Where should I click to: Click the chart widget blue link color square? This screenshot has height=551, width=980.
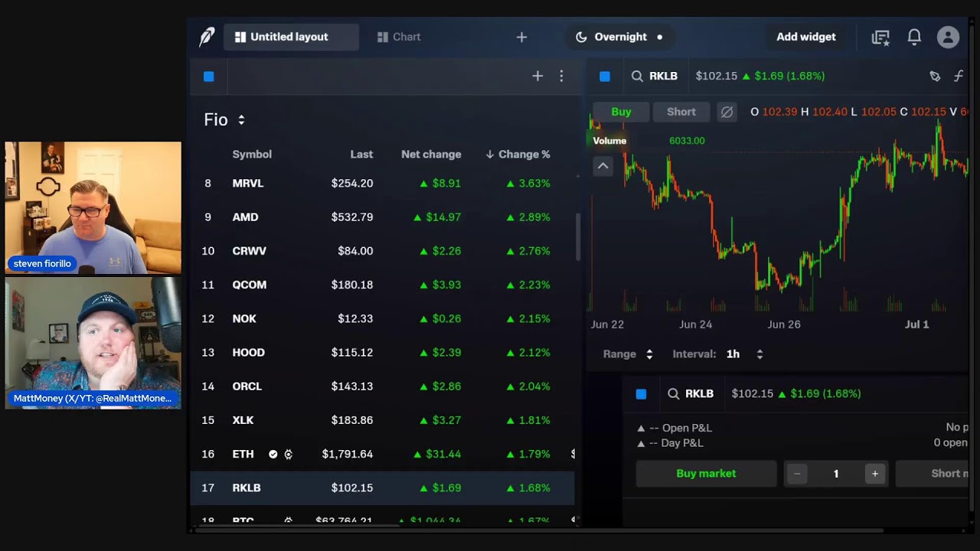[605, 76]
